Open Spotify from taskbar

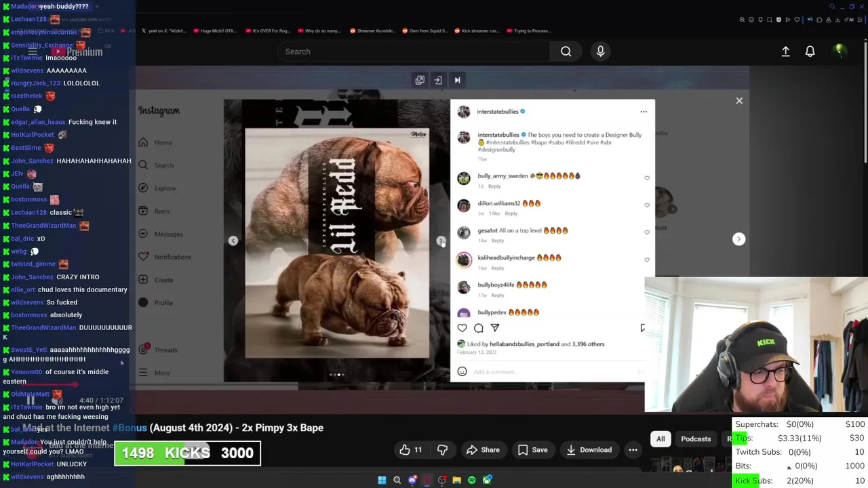tap(472, 480)
